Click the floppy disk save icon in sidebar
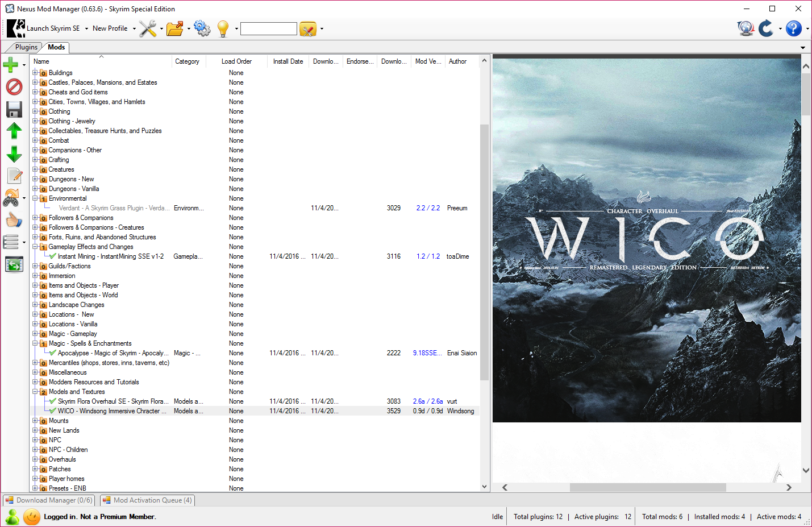The width and height of the screenshot is (812, 527). [x=14, y=109]
